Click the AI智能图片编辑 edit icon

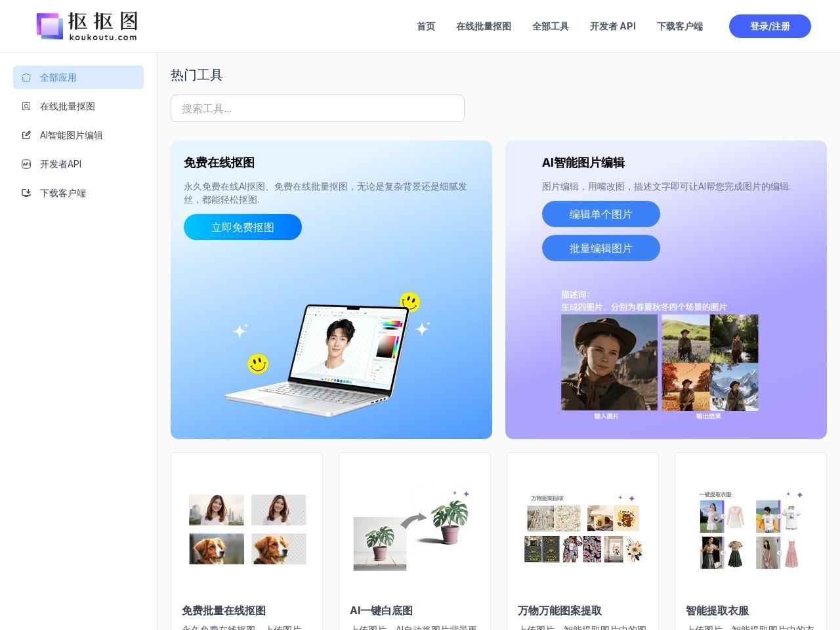coord(26,135)
